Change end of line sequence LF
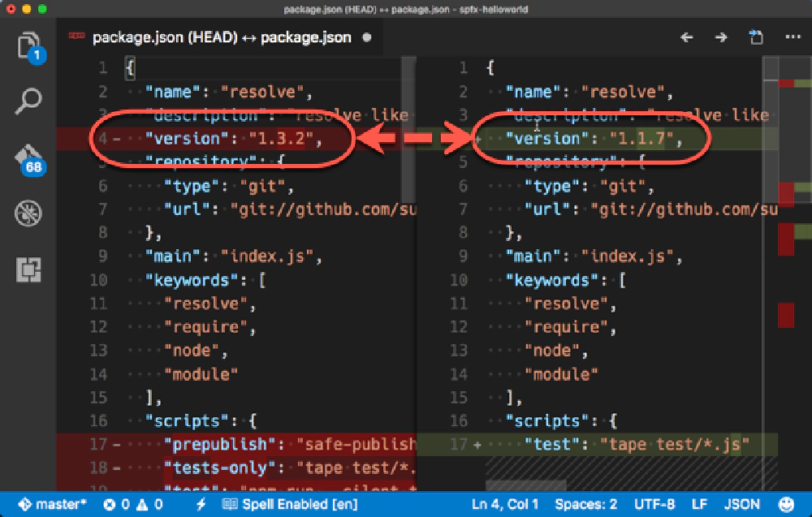This screenshot has width=812, height=517. point(699,504)
